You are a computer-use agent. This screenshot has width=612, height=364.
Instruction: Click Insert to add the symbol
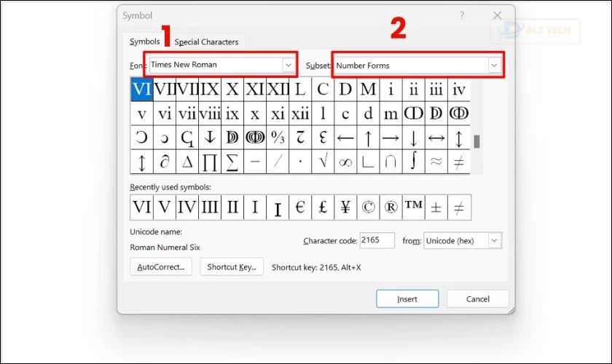[x=407, y=299]
